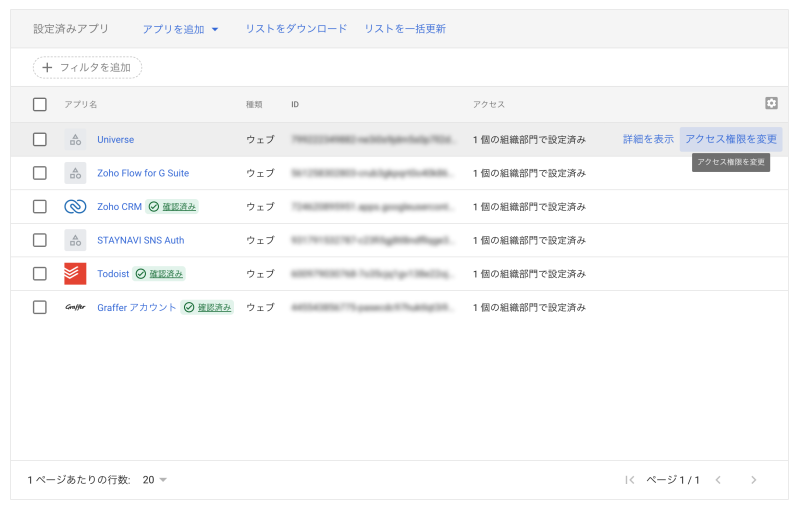Add a filter with フィルタを追加
Viewport: 800px width, 509px height.
pos(87,67)
